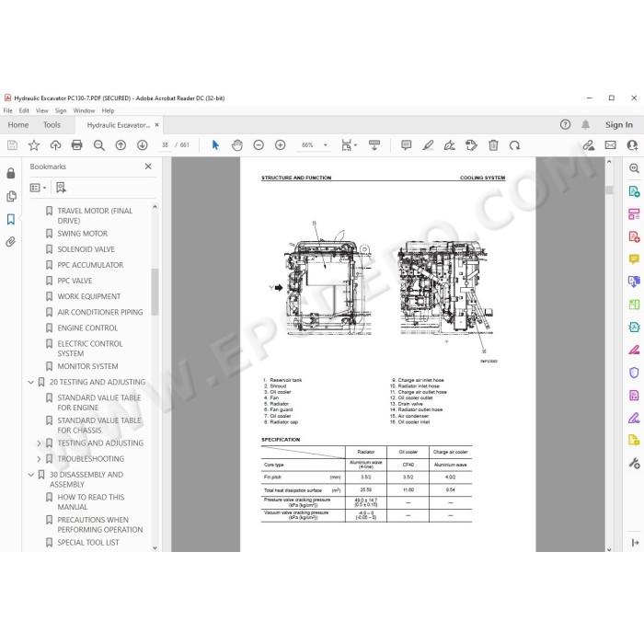Save the file with toolbar icon
Viewport: 644px width, 644px height.
tap(12, 145)
